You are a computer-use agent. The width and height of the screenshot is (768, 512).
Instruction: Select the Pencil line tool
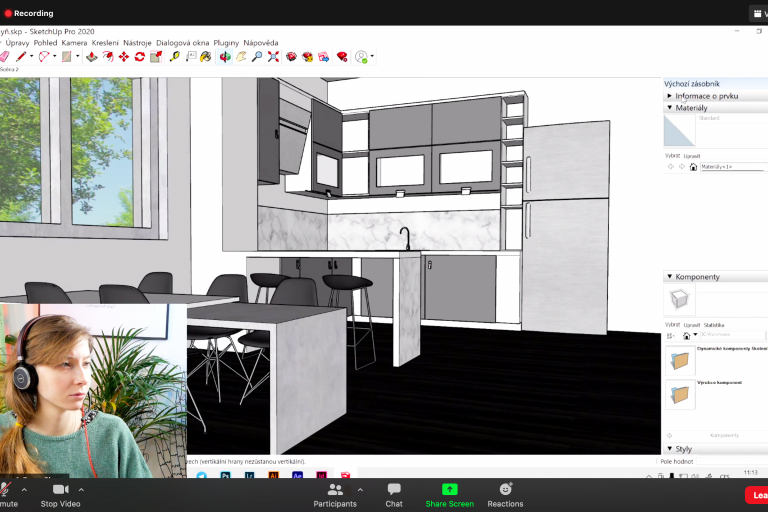coord(21,57)
